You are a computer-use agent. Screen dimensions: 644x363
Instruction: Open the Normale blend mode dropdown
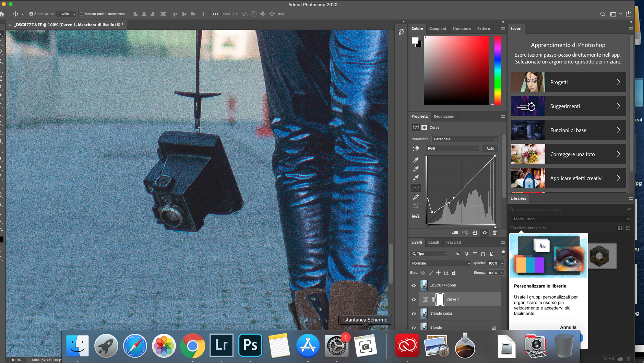click(x=440, y=263)
